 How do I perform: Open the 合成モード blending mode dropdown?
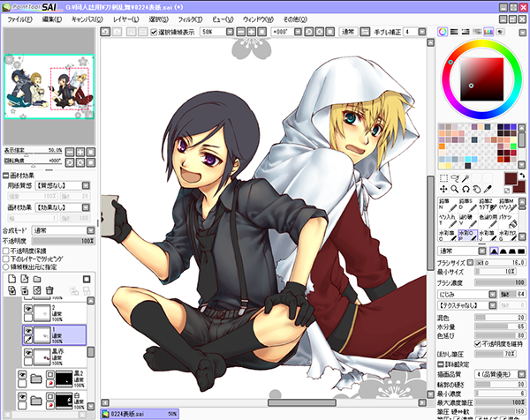click(91, 230)
